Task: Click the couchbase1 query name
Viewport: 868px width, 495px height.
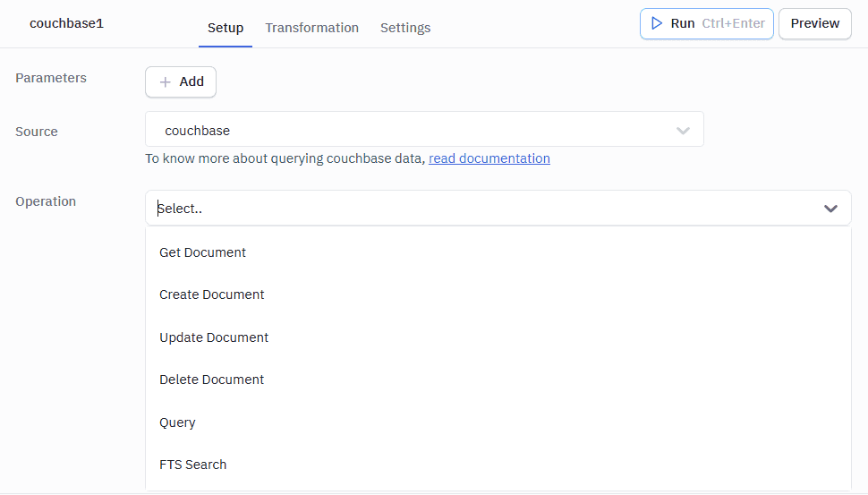Action: point(67,23)
